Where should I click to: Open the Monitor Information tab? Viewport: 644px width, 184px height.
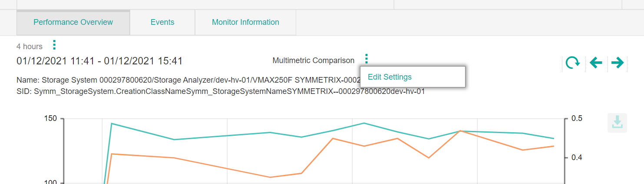pyautogui.click(x=245, y=22)
